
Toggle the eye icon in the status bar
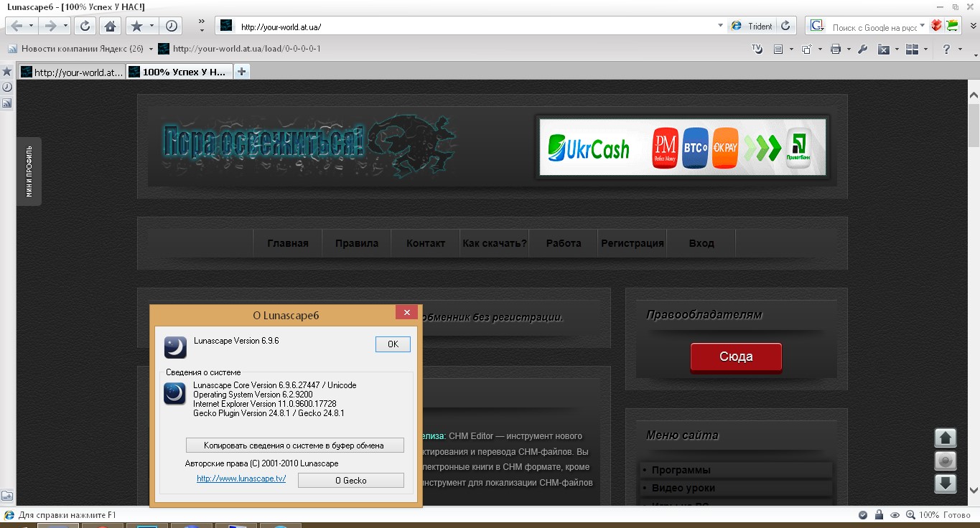[895, 515]
